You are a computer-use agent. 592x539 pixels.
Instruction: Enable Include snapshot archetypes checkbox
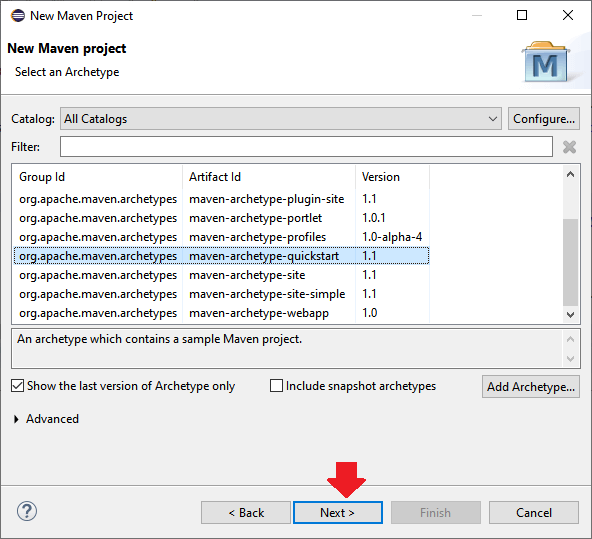(276, 386)
